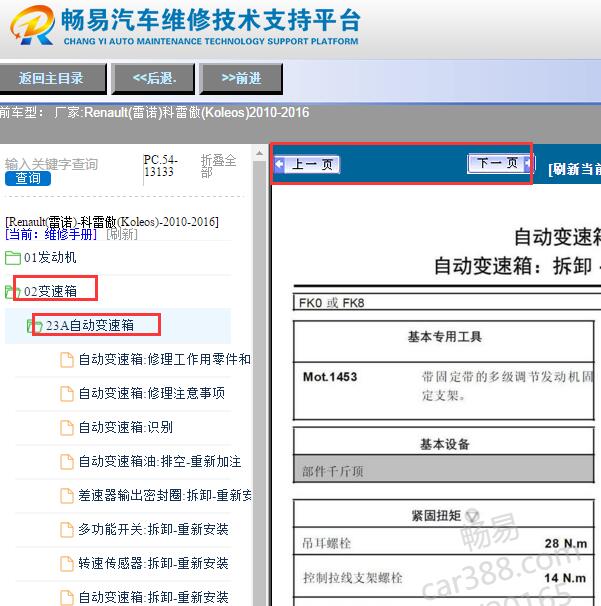The image size is (601, 606).
Task: Click document icon for 自动变速箱:拆卸-重新安装
Action: tap(67, 597)
